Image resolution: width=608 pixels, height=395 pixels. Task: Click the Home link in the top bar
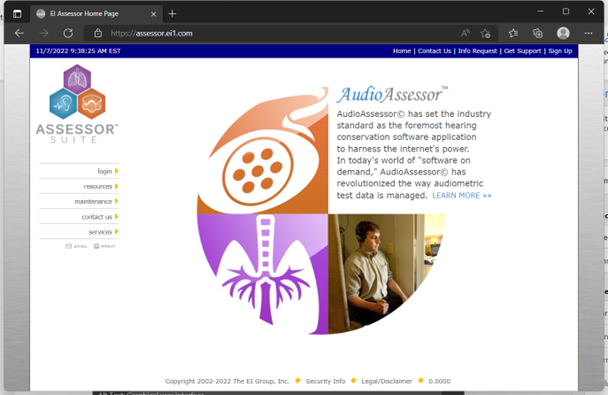point(402,51)
